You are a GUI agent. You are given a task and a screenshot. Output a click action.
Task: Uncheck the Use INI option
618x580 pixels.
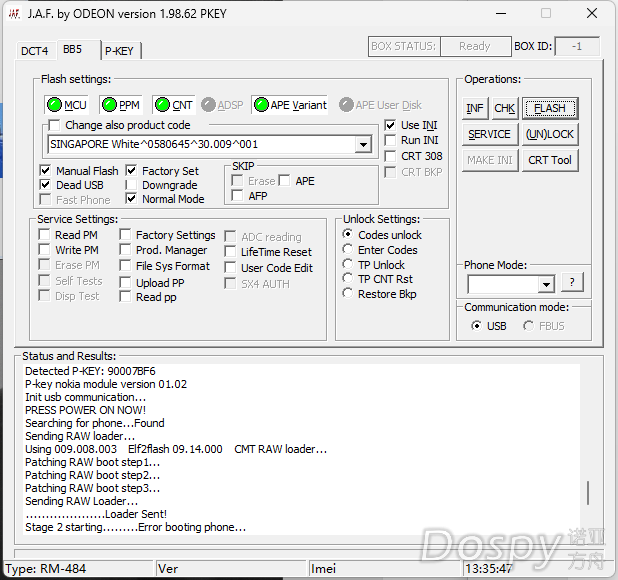(390, 125)
